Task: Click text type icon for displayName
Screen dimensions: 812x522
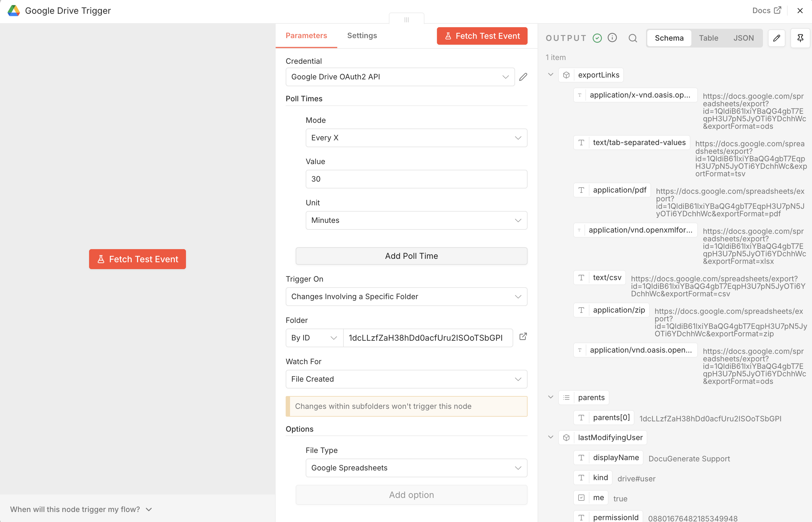Action: pos(581,458)
